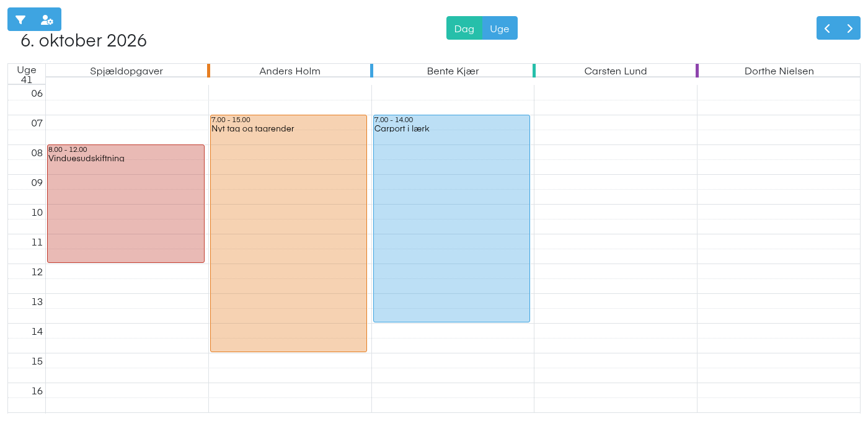Switch to Dag view
The height and width of the screenshot is (421, 868).
[464, 29]
